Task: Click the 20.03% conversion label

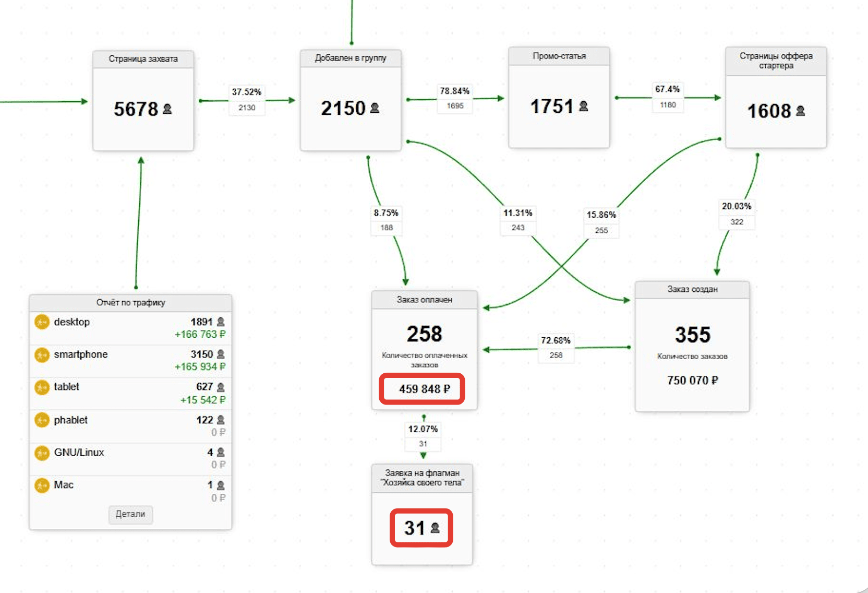Action: click(737, 206)
